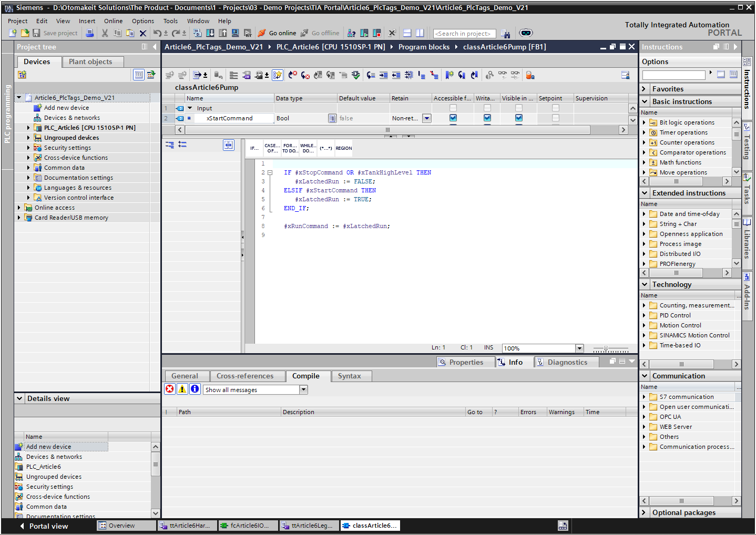Toggle Writable checkbox in Input row
Viewport: 756px width, 535px height.
tap(487, 108)
